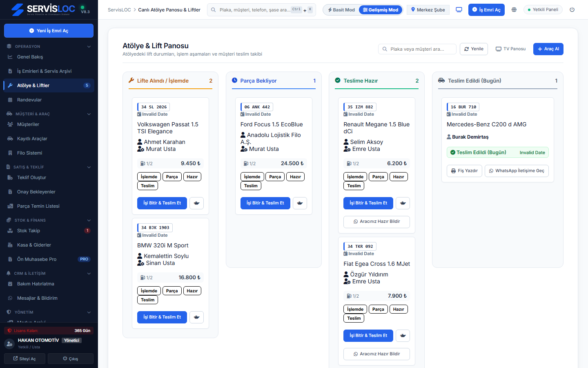Open the globe icon in the header
The height and width of the screenshot is (368, 588).
(514, 10)
